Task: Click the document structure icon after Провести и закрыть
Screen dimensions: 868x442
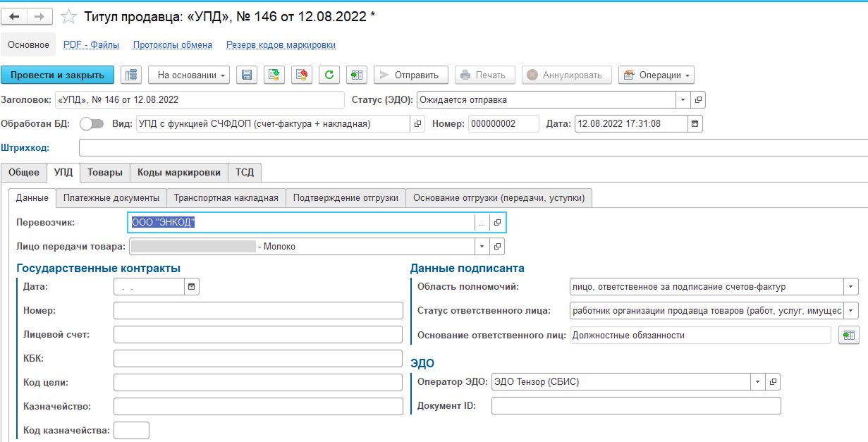Action: [131, 75]
